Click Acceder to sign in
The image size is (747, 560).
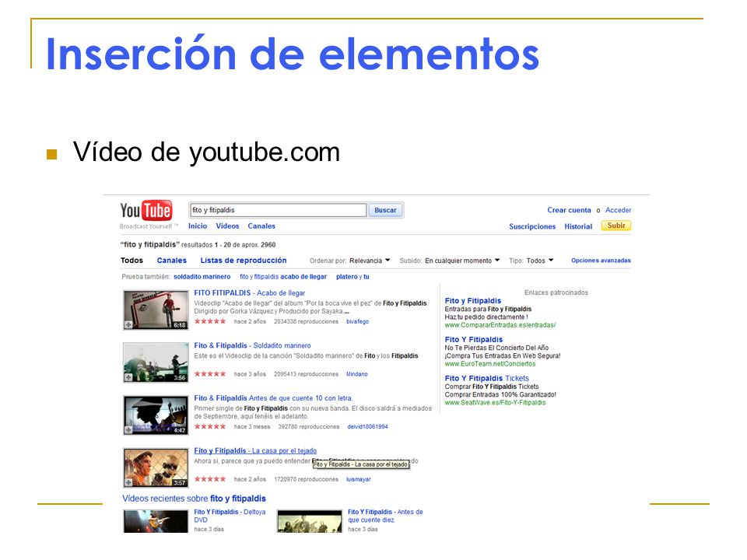[x=619, y=210]
